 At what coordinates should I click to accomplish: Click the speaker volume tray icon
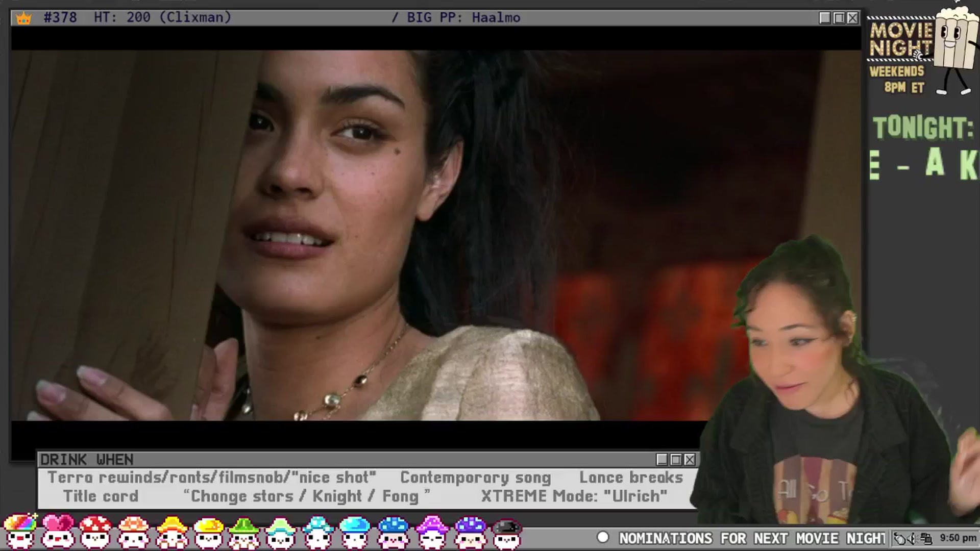click(912, 538)
